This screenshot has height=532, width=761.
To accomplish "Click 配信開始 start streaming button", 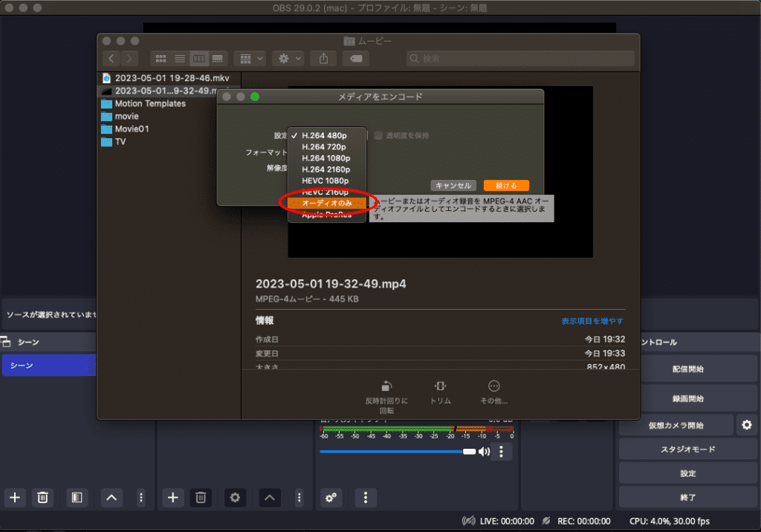I will click(x=687, y=369).
